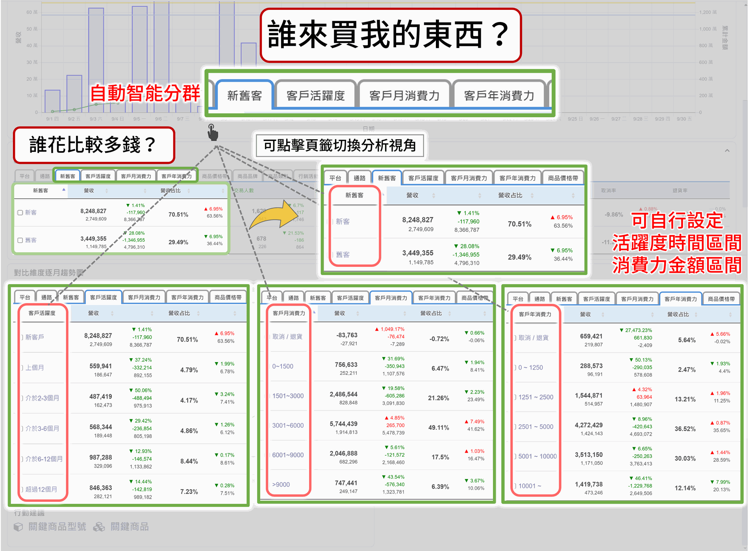756x551 pixels.
Task: Sort 營收 column in the 客戶年消費力 table
Action: coord(602,314)
